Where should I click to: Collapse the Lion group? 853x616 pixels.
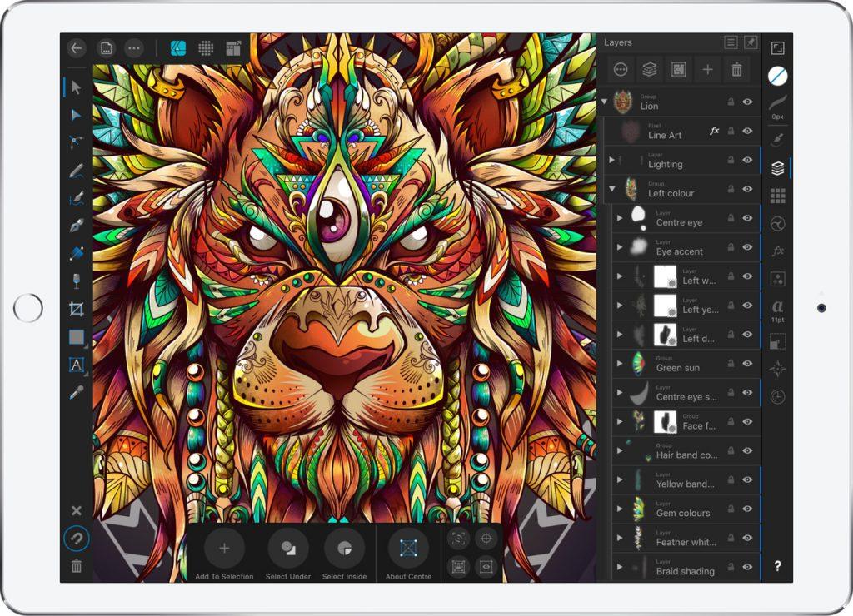click(x=605, y=102)
